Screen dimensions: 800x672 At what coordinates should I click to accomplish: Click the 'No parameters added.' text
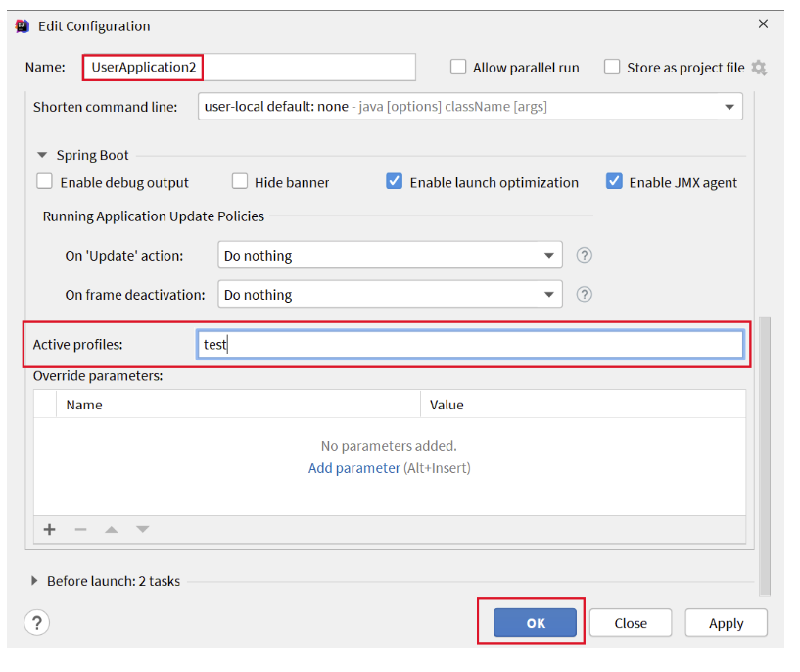point(389,446)
